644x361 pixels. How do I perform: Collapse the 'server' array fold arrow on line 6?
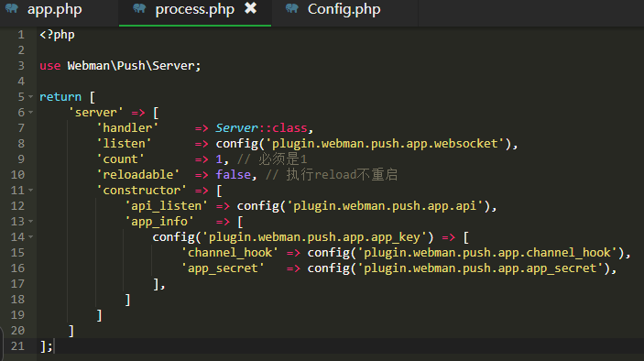click(31, 113)
